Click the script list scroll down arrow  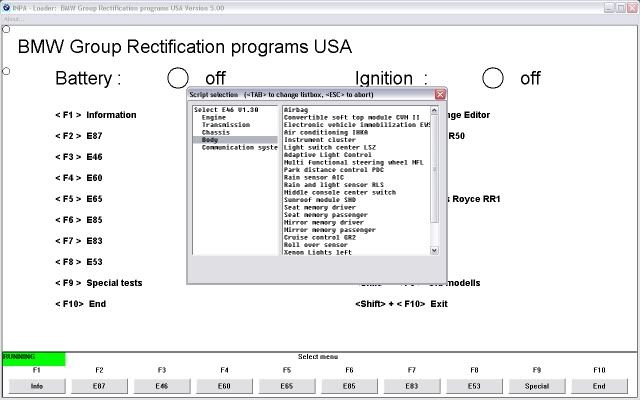tap(434, 250)
